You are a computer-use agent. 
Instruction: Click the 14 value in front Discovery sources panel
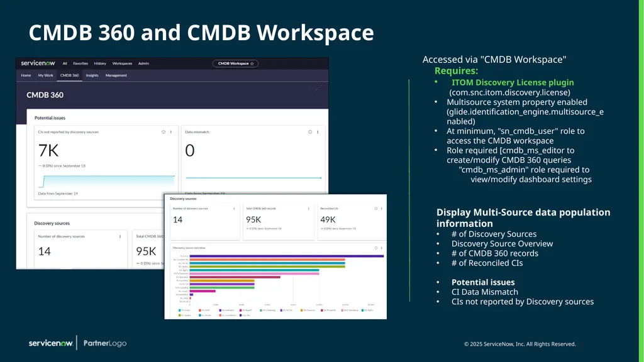click(177, 219)
